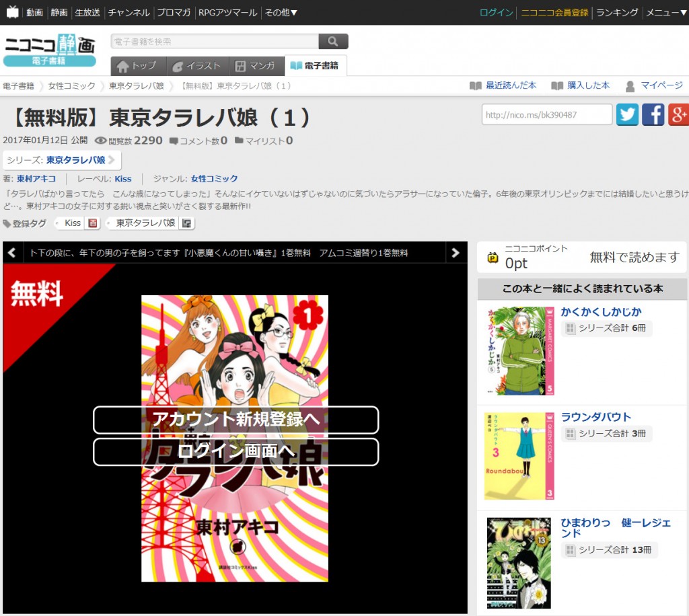Go to 女性コミック breadcrumb

tap(71, 85)
